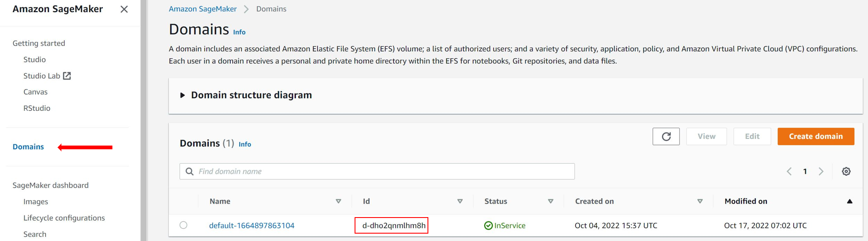The image size is (868, 241).
Task: Expand Domain structure diagram section
Action: coord(182,95)
